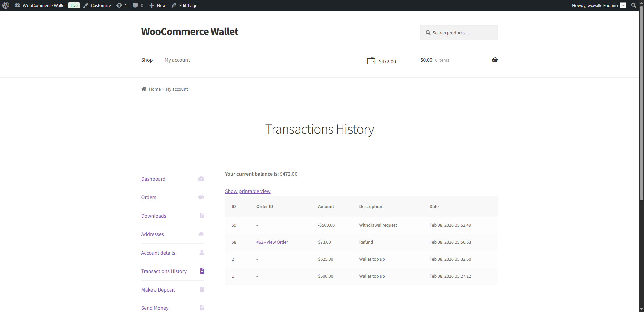
Task: Open the #62 - View Order link
Action: coord(272,242)
